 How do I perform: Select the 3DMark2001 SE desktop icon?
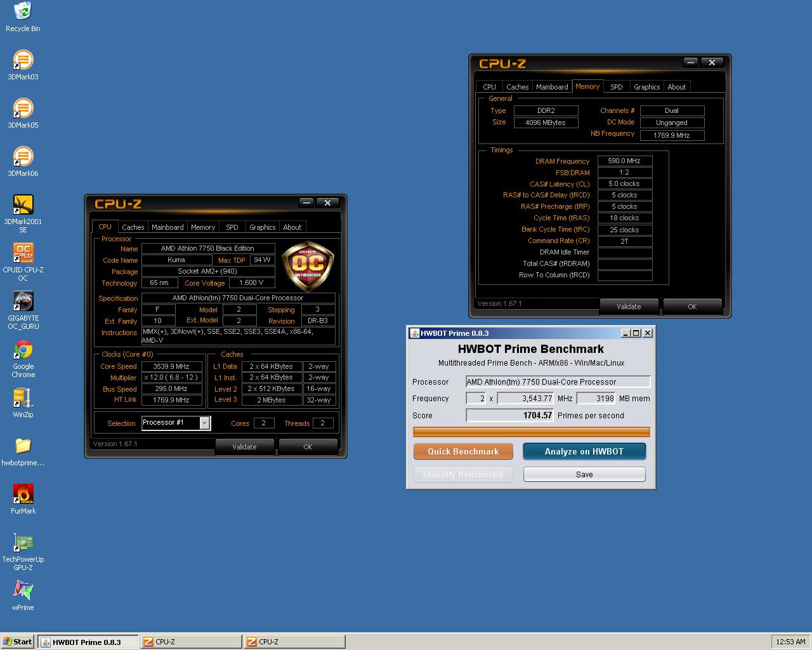[x=23, y=214]
